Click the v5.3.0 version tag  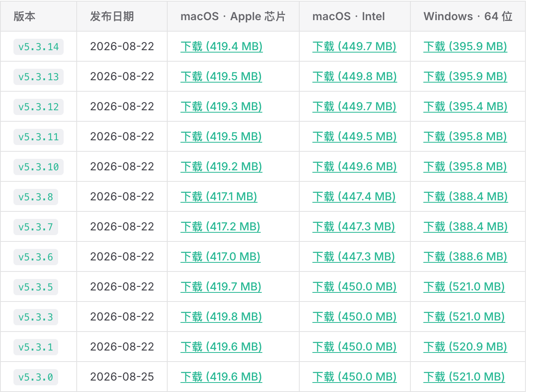tap(36, 377)
